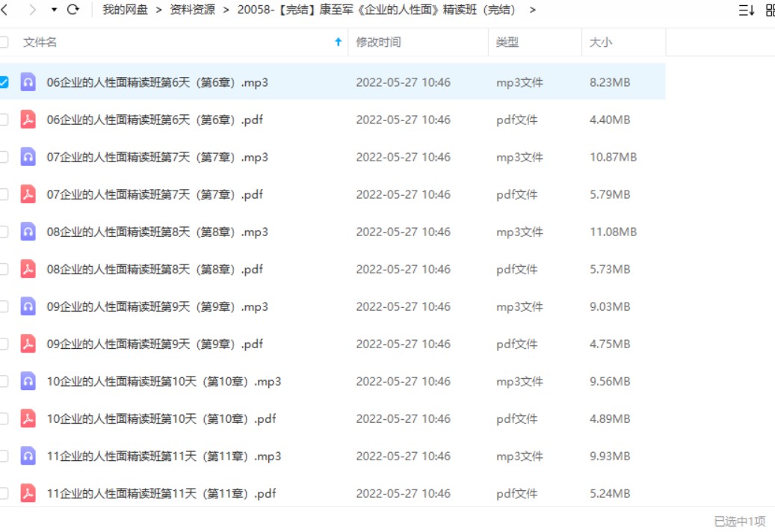Tick the select-all checkbox in header
This screenshot has height=532, width=775.
[4, 43]
